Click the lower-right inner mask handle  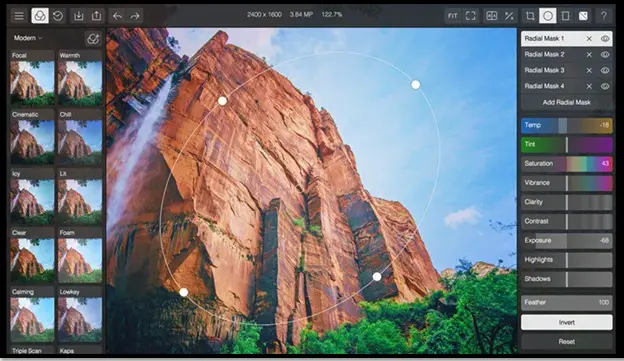coord(377,276)
